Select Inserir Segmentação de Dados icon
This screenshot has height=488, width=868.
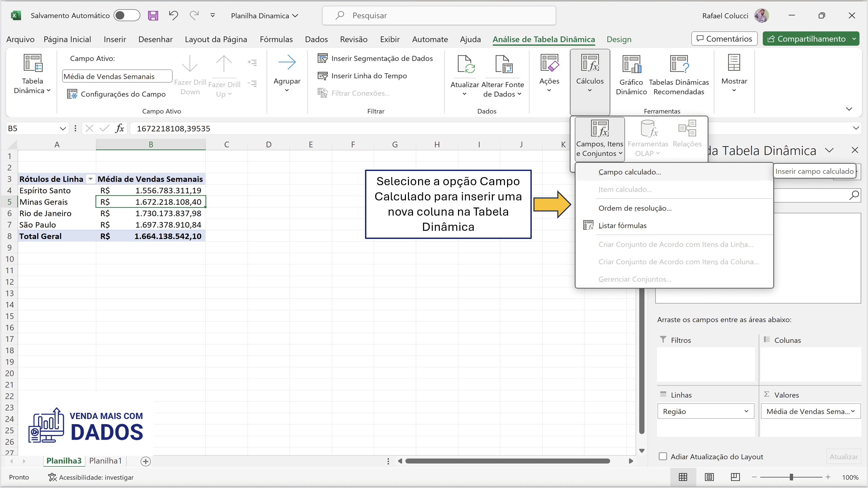click(322, 58)
